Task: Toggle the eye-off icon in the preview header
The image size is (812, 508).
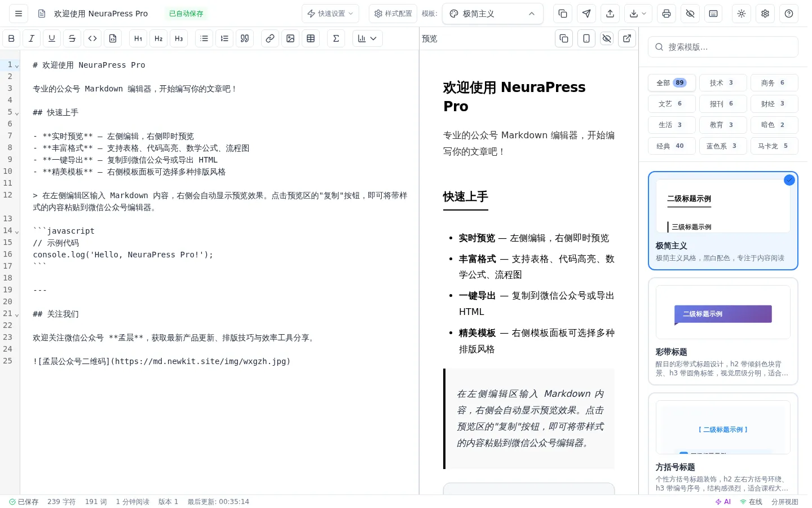Action: pos(607,38)
